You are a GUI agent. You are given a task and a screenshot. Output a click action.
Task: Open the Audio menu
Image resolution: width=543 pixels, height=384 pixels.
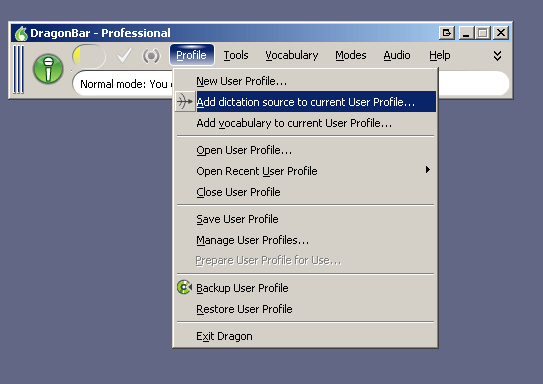click(397, 55)
